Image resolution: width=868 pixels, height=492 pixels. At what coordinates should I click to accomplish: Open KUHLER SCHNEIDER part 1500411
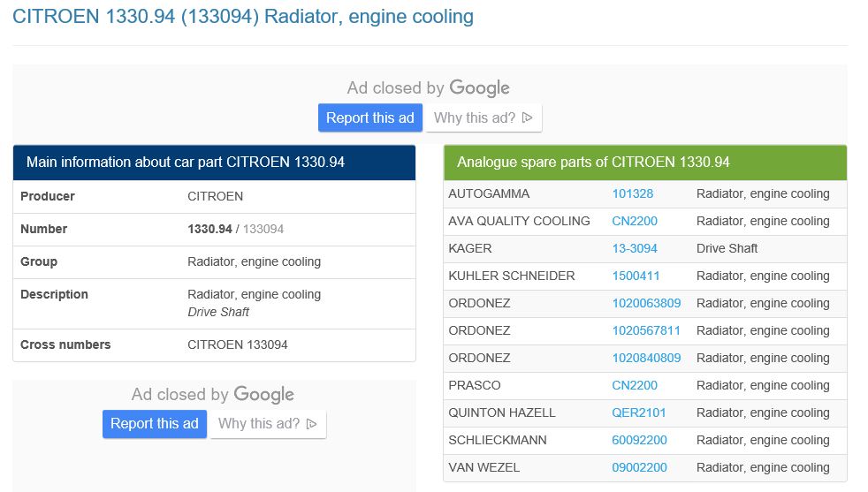tap(636, 276)
